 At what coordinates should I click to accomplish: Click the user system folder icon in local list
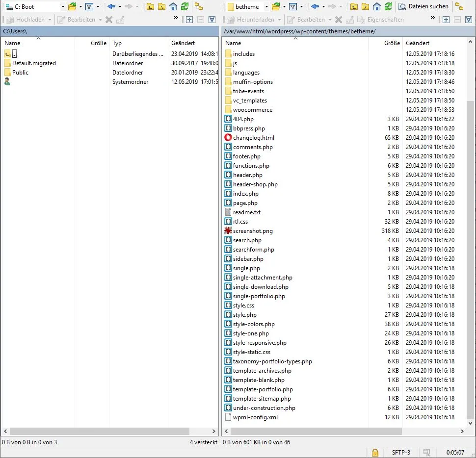click(7, 81)
